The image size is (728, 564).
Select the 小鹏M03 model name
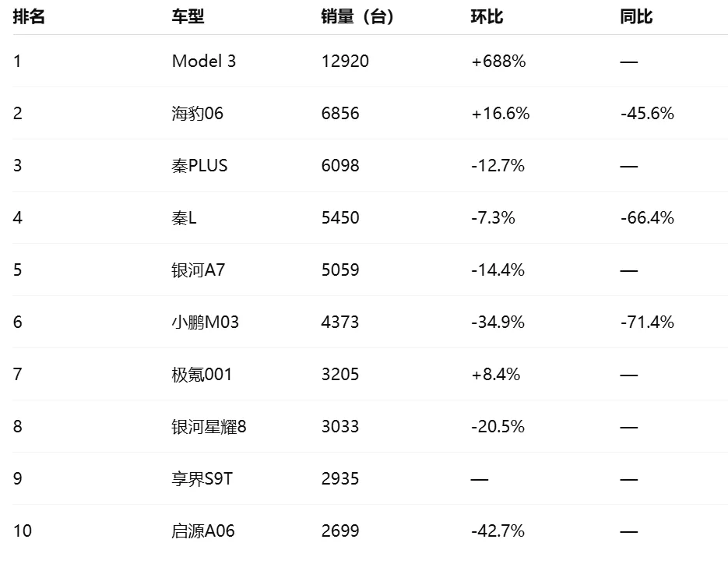pos(205,323)
